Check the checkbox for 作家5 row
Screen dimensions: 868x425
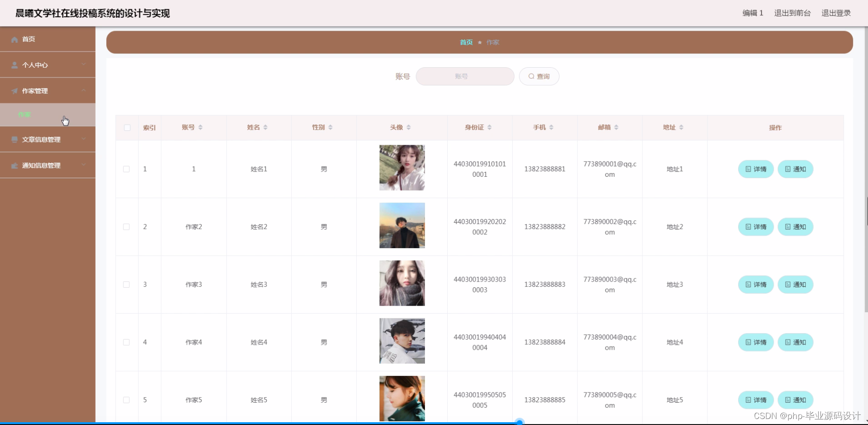click(126, 399)
